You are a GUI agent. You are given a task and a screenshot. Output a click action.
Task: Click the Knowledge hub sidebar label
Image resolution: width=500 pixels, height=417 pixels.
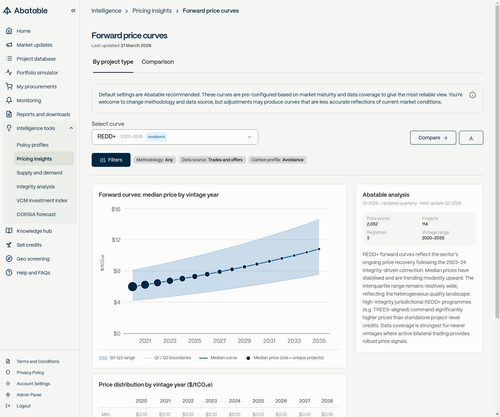(x=34, y=231)
